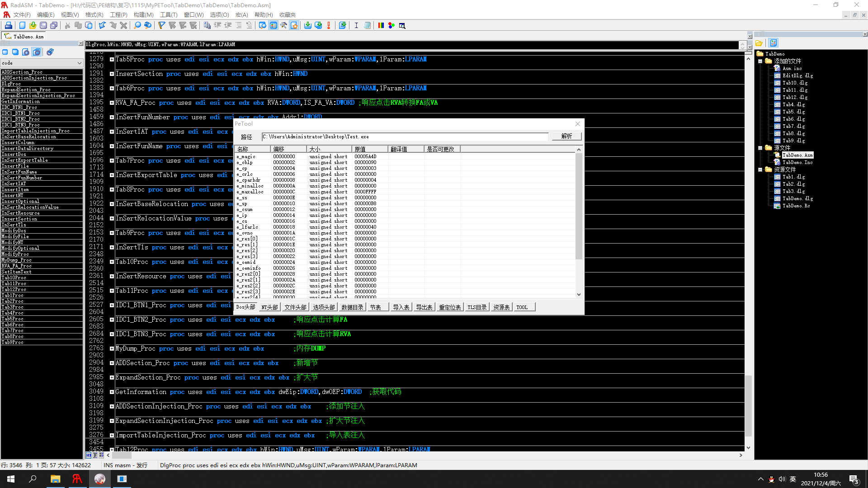Click the color palette toolbar icon

(381, 26)
